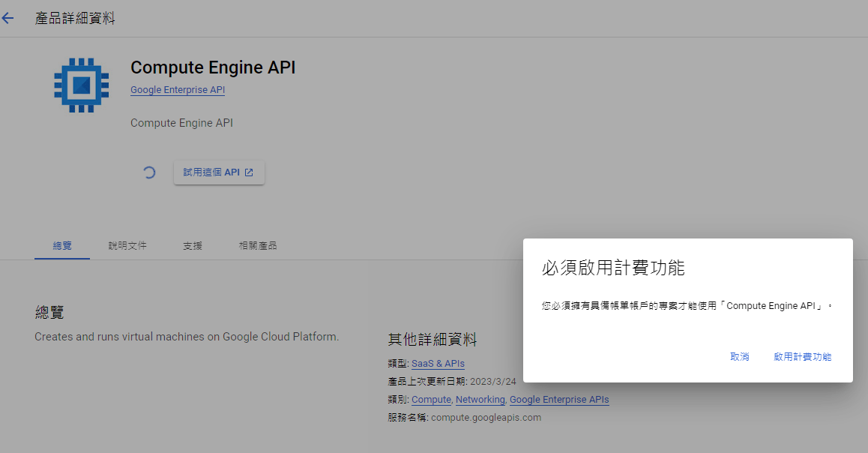Click the 產品詳細資料 page title

tap(75, 18)
